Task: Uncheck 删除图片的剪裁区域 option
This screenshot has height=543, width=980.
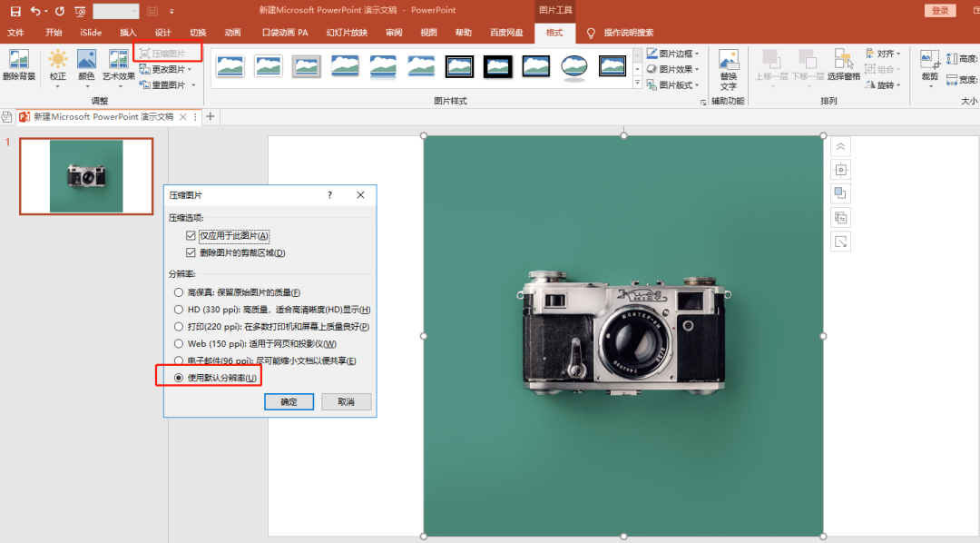Action: tap(190, 252)
